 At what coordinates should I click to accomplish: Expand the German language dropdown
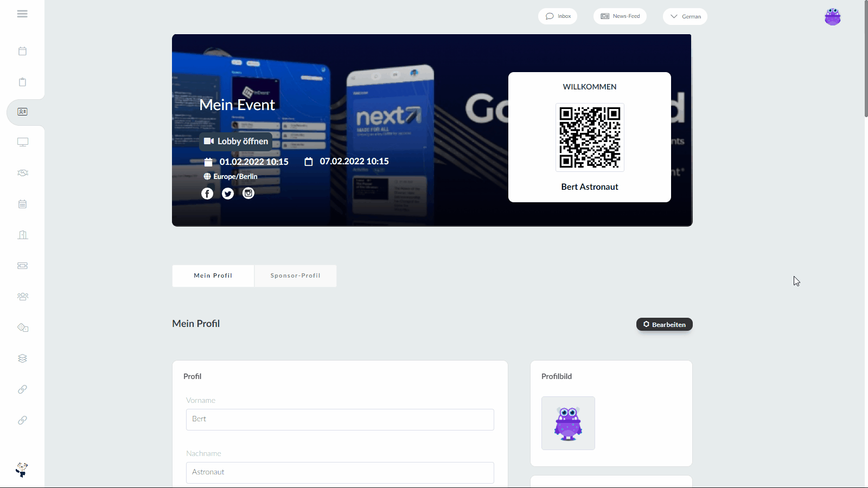tap(685, 16)
